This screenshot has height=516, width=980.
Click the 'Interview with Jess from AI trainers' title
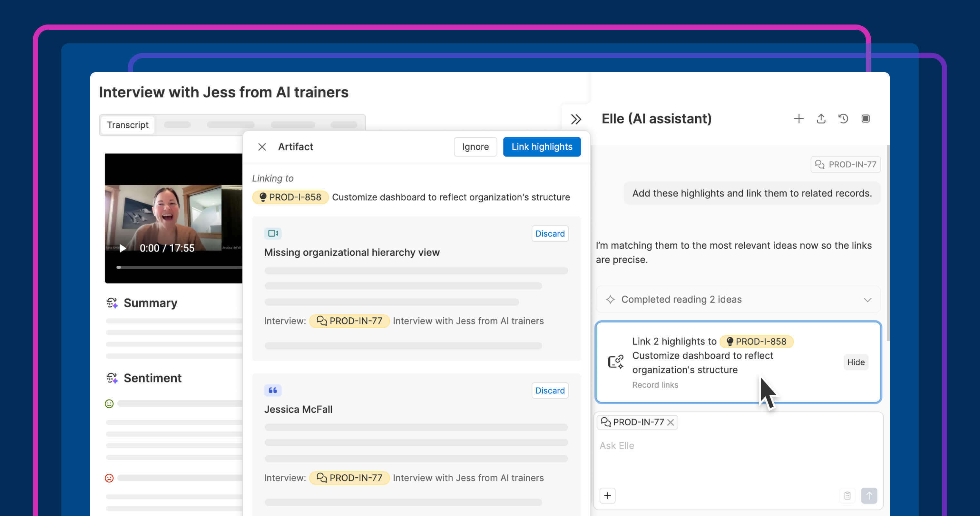224,92
